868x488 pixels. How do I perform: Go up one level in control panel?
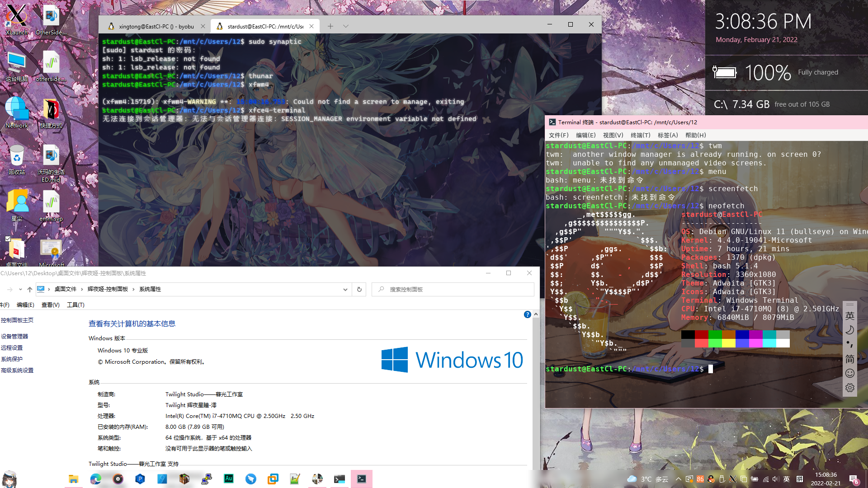pyautogui.click(x=29, y=289)
